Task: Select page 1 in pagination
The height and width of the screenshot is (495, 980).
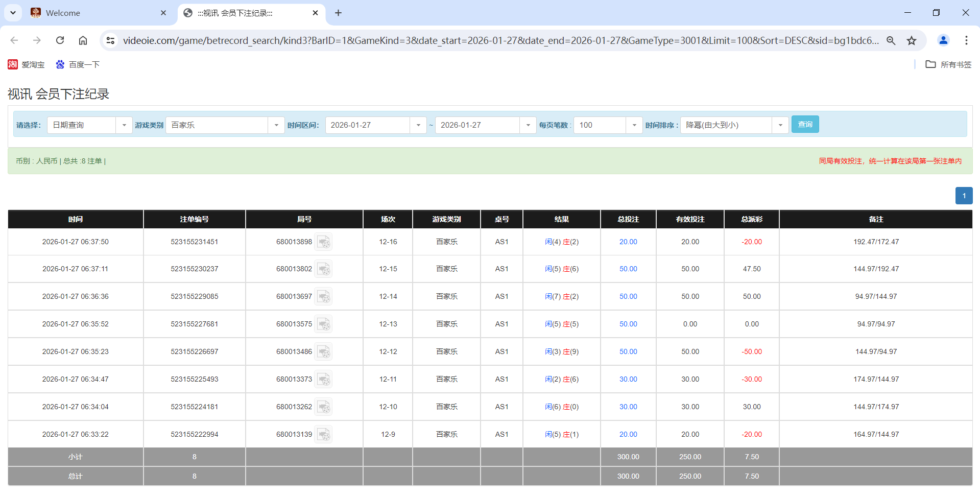Action: tap(964, 196)
